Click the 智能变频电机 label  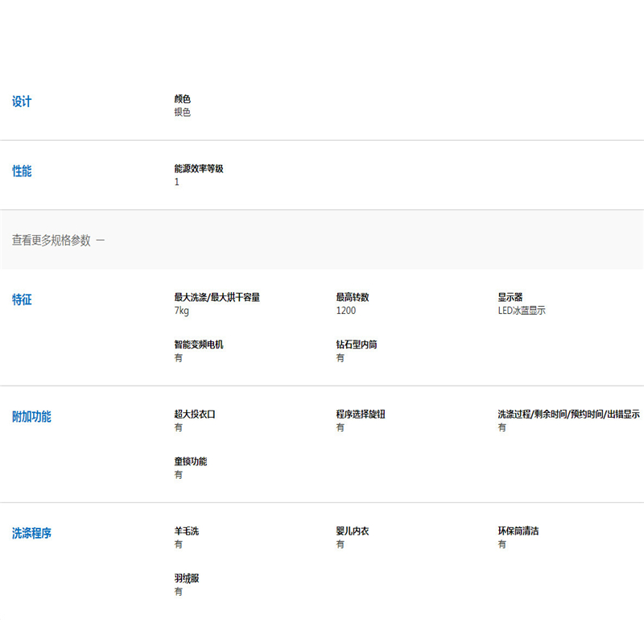199,345
